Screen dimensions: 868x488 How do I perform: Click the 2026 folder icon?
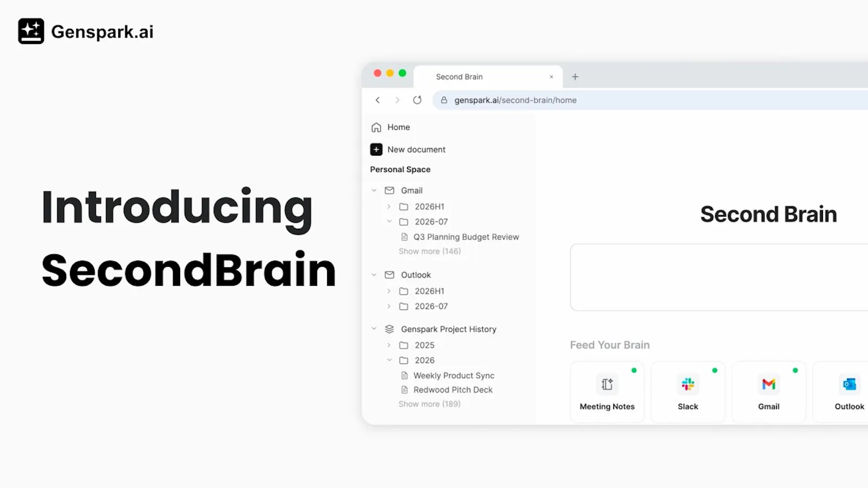pos(404,361)
